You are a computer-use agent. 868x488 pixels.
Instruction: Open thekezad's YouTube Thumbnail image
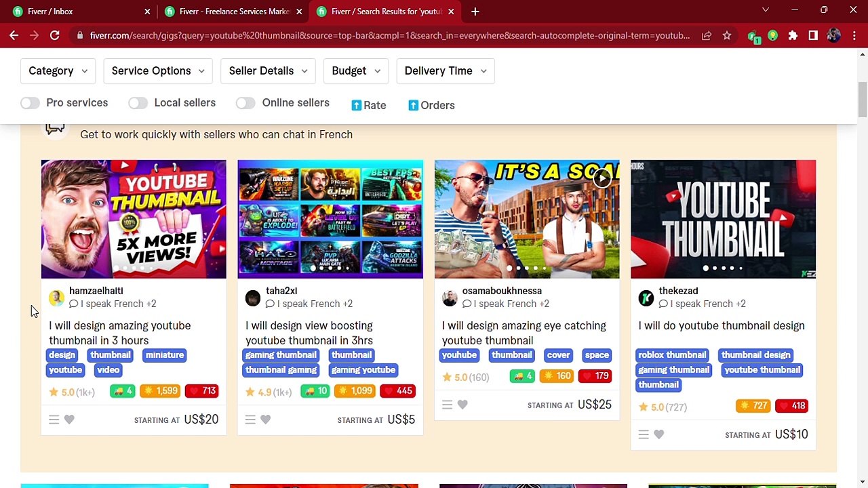(x=724, y=219)
